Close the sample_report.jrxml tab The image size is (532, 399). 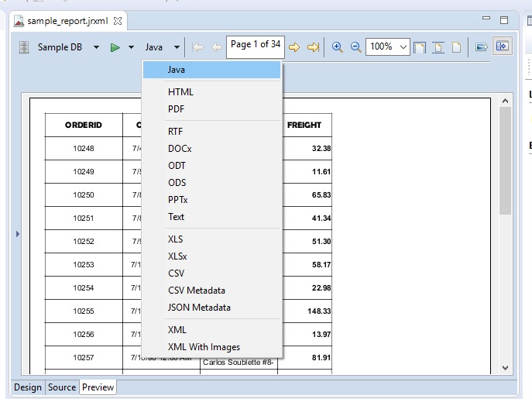coord(118,21)
